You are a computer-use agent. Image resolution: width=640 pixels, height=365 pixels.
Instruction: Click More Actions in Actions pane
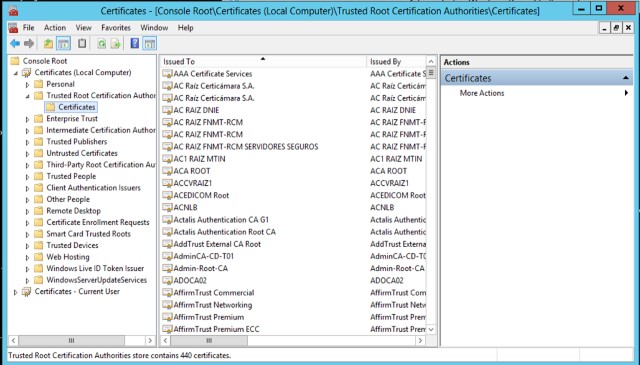(482, 93)
